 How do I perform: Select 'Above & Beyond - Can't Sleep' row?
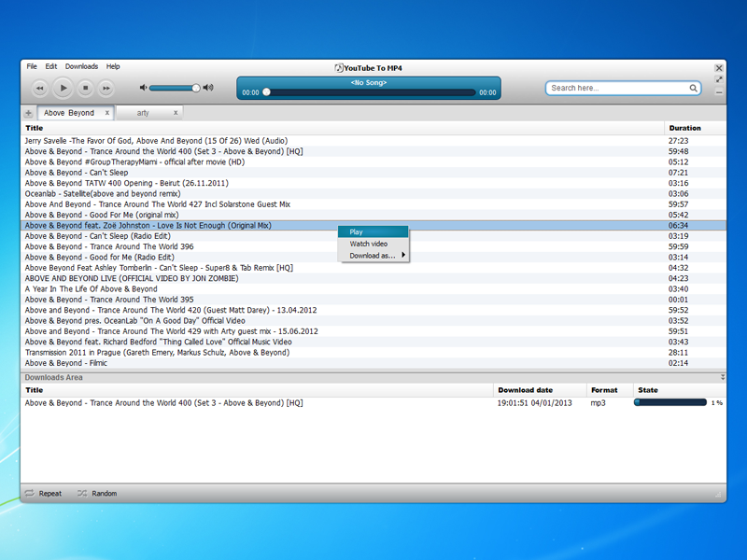373,173
